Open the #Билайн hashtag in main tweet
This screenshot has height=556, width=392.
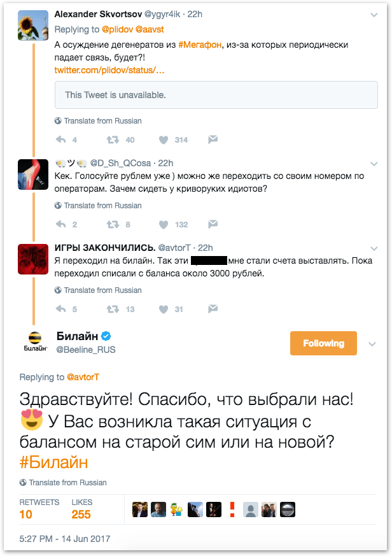point(53,461)
